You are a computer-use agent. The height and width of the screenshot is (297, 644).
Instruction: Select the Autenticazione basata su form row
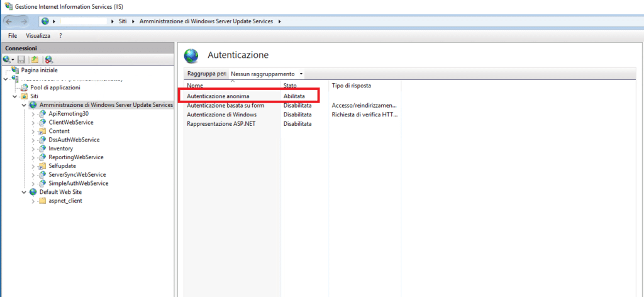(292, 105)
